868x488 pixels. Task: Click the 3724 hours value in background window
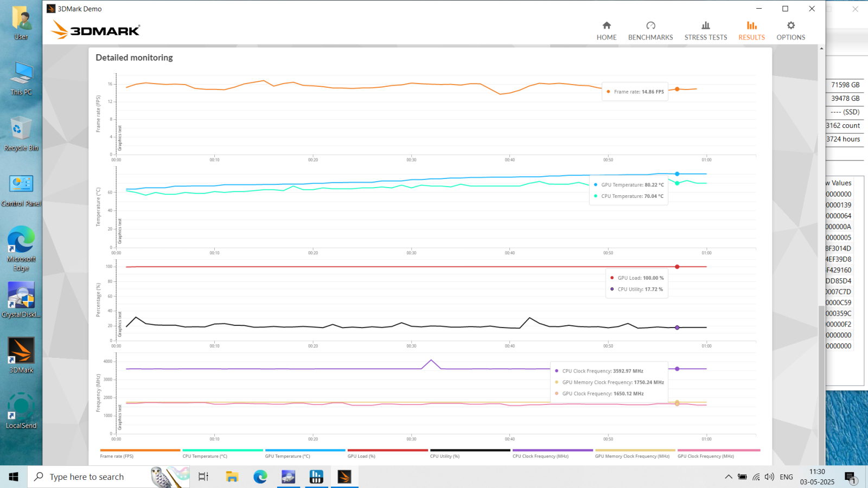(x=844, y=139)
